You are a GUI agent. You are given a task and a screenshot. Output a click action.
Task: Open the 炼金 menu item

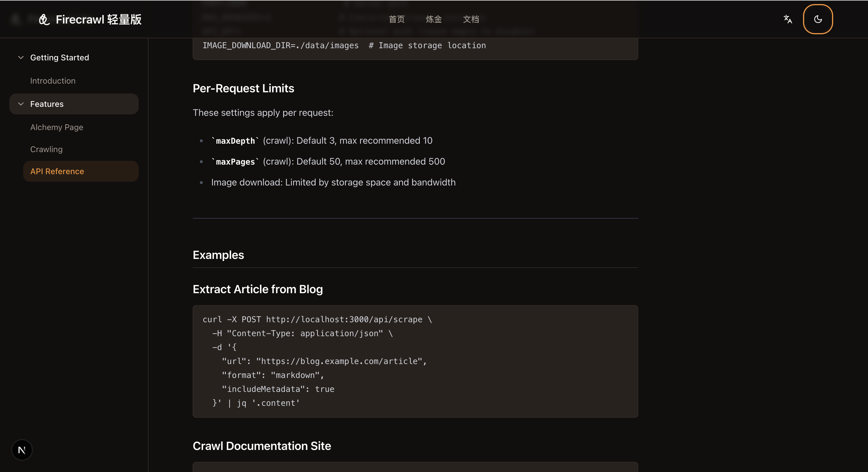click(x=434, y=19)
